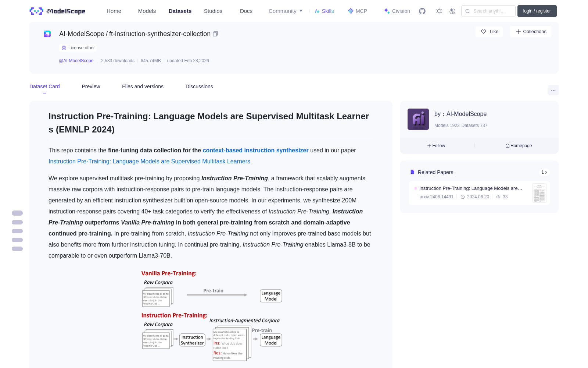Screen dimensions: 588x368
Task: Click the Models 1923 count
Action: [x=447, y=125]
